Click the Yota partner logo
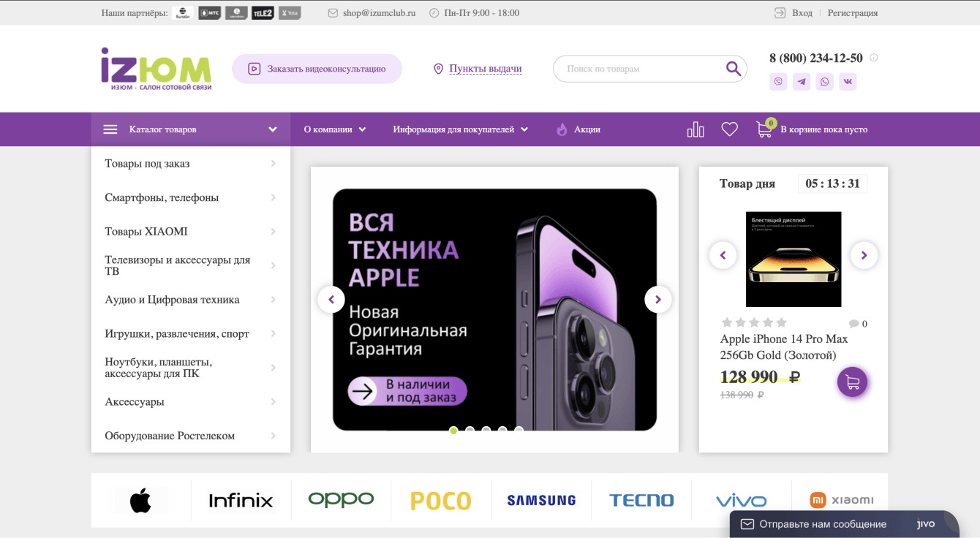 [x=290, y=13]
